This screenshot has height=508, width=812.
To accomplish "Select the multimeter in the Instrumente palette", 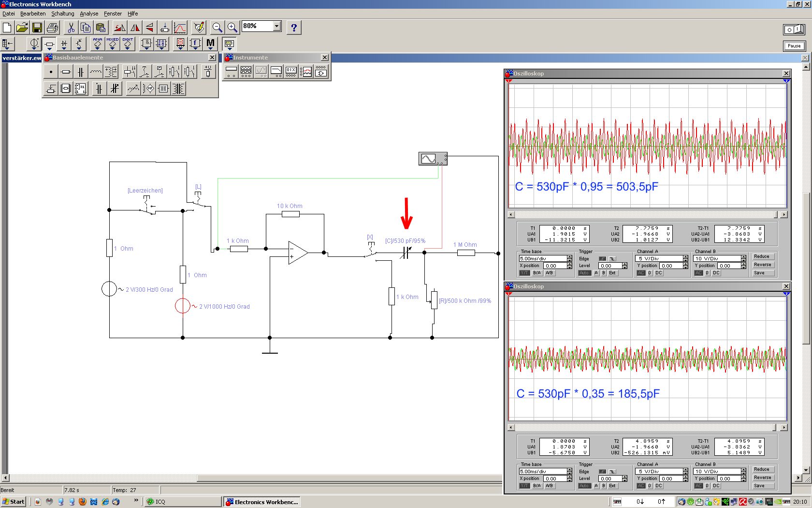I will click(231, 72).
